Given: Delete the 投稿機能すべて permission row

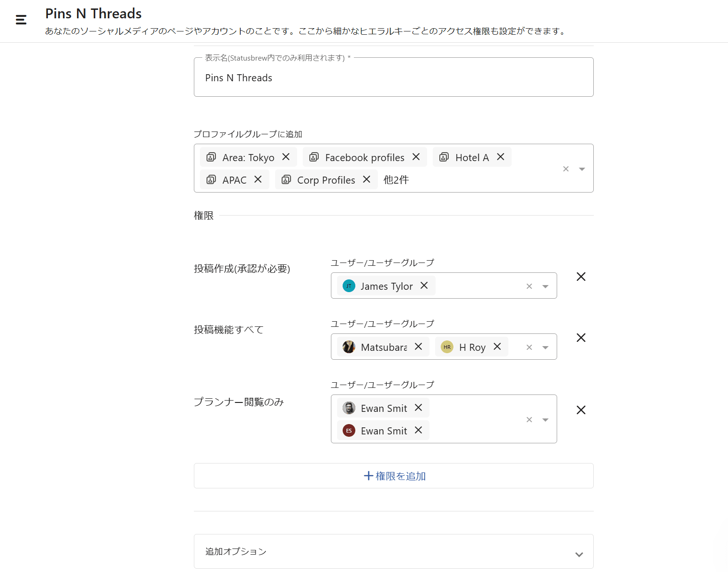Looking at the screenshot, I should [581, 338].
